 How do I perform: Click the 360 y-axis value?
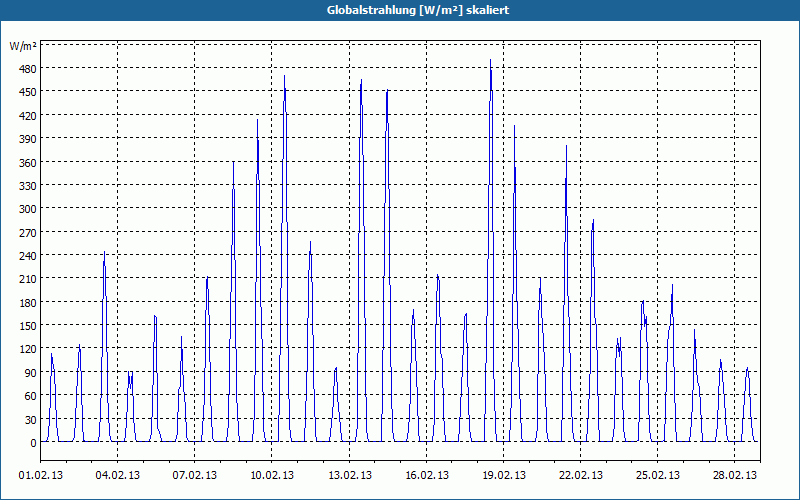[27, 162]
